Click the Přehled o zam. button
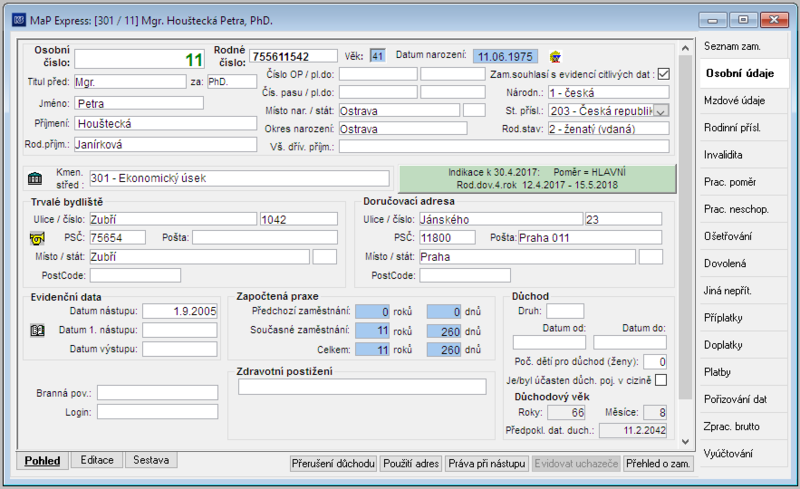Viewport: 800px width, 489px height. tap(658, 463)
